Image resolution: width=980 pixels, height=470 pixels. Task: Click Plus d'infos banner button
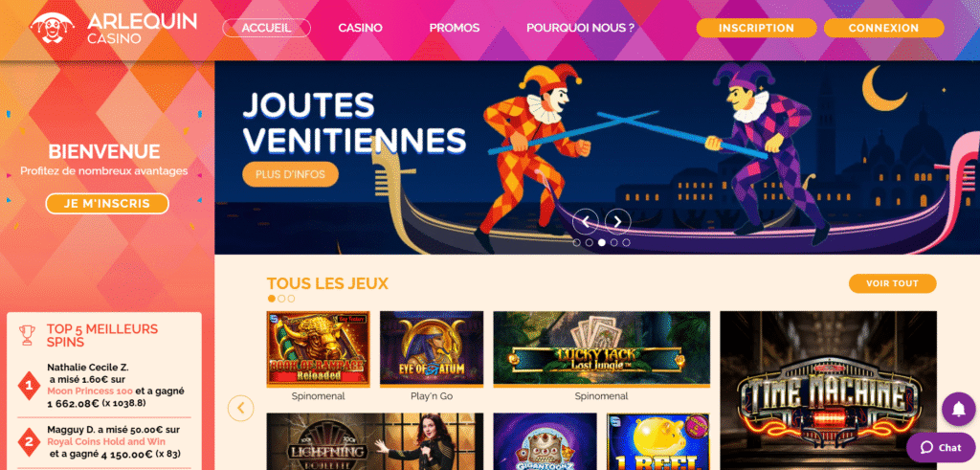290,174
